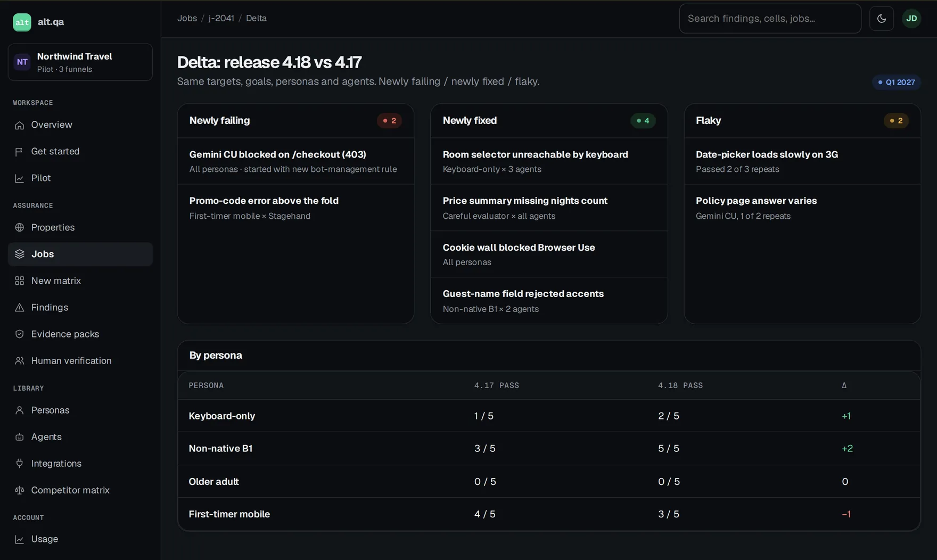Focus the Search findings, cells, jobs field
This screenshot has height=560, width=937.
(x=770, y=19)
